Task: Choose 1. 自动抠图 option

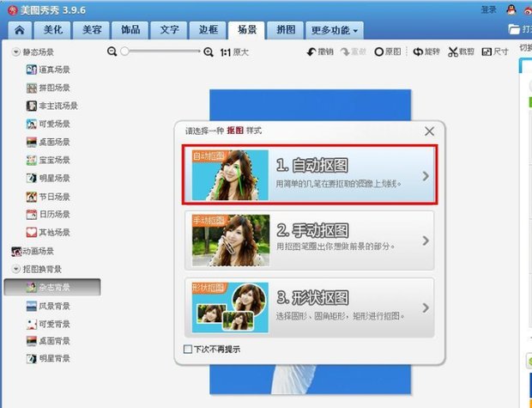Action: (x=310, y=175)
